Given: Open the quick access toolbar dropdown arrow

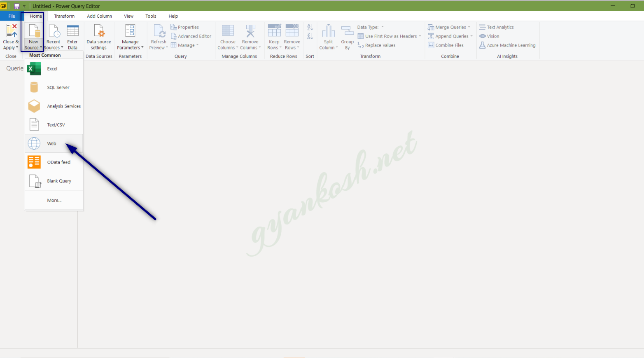Looking at the screenshot, I should click(24, 7).
